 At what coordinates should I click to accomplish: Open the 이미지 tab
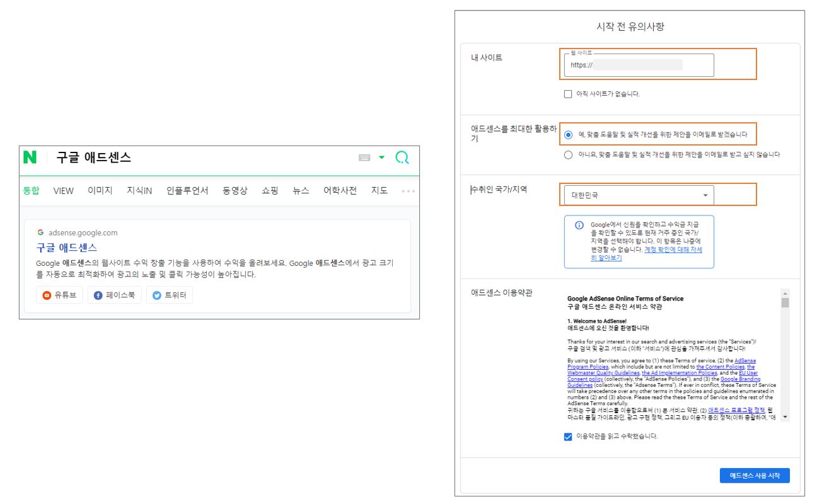(100, 190)
